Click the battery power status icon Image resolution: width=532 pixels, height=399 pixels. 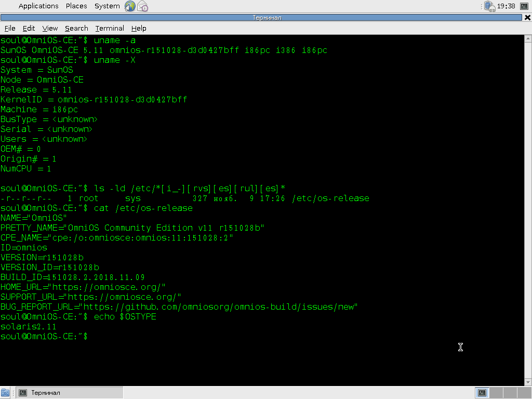489,6
